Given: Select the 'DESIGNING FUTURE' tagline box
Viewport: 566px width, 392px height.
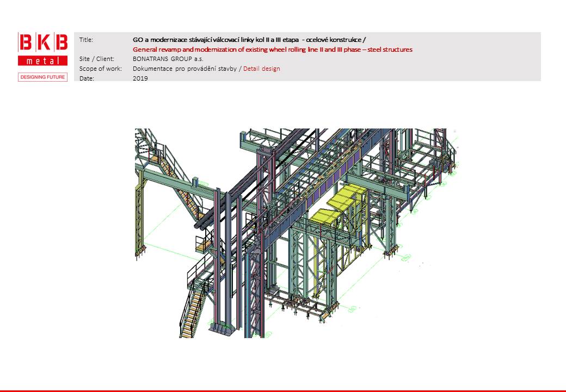Looking at the screenshot, I should [x=43, y=77].
